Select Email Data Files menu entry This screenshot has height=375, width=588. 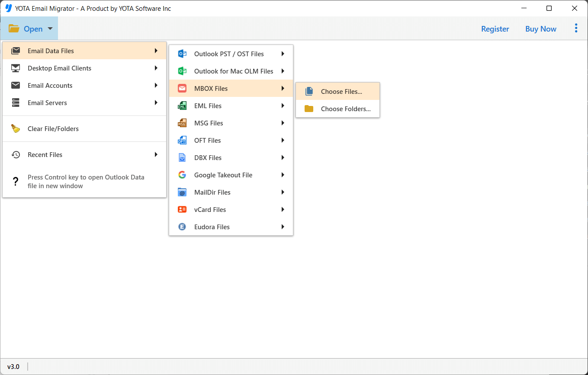coord(84,51)
